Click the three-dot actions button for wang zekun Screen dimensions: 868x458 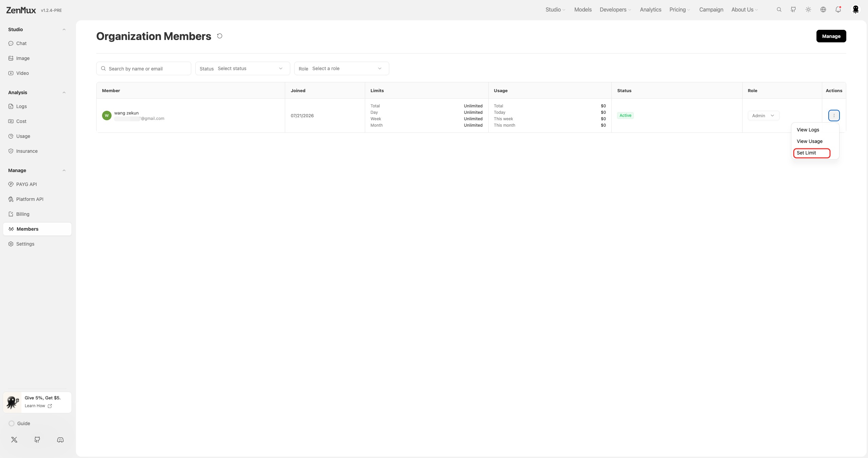pyautogui.click(x=834, y=116)
